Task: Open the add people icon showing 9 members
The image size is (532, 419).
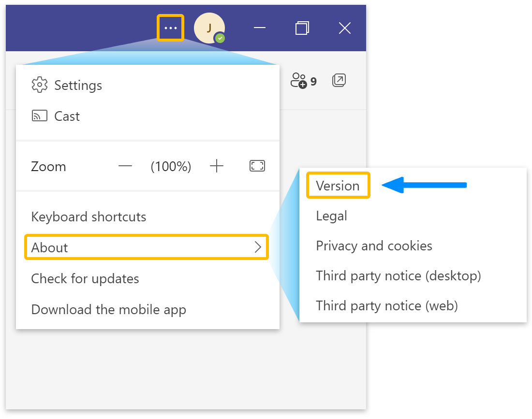Action: tap(299, 81)
